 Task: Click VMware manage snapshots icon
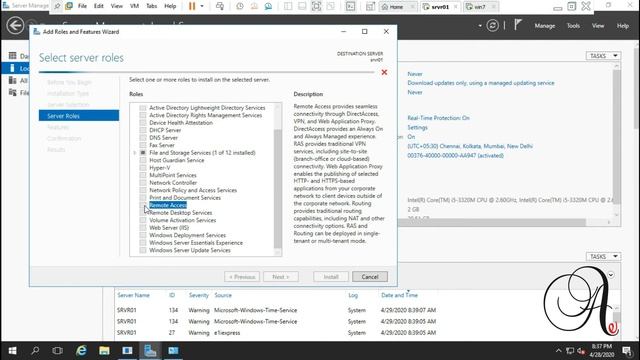268,6
